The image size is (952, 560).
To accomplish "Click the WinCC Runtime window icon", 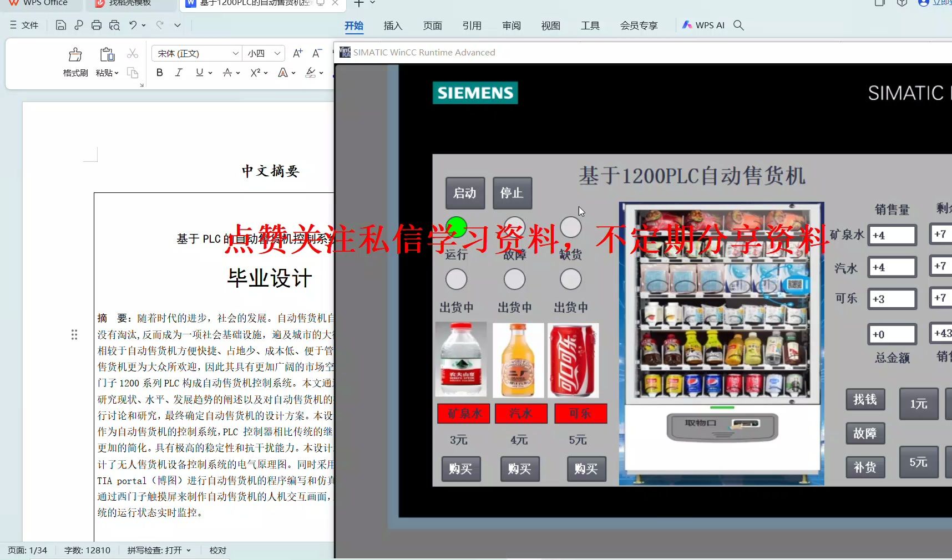I will click(345, 52).
